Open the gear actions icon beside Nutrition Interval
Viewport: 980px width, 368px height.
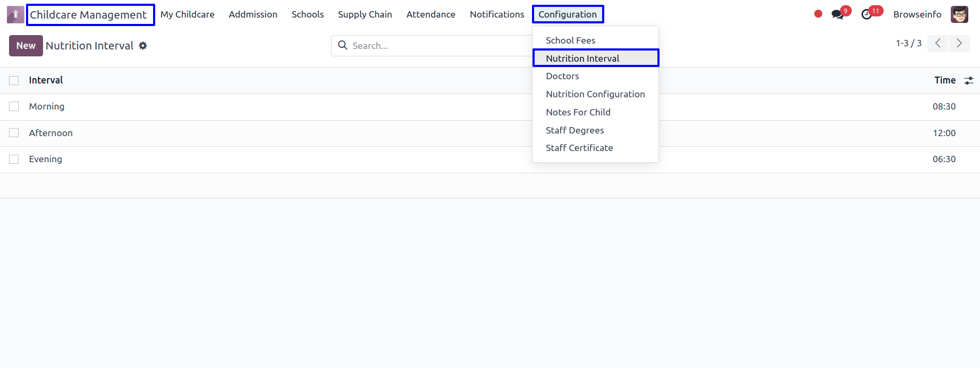(x=143, y=46)
